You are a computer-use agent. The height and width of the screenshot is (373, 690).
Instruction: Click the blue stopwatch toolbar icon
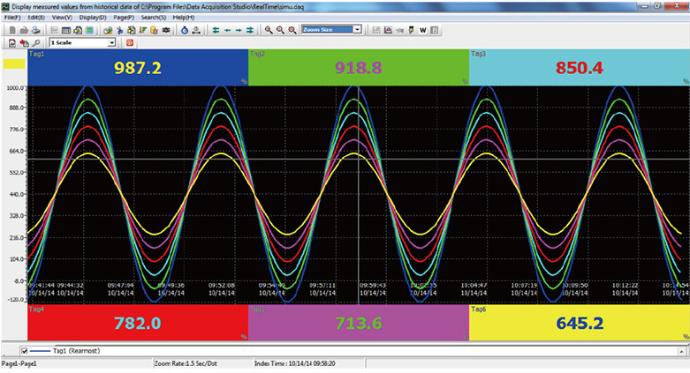pos(184,30)
